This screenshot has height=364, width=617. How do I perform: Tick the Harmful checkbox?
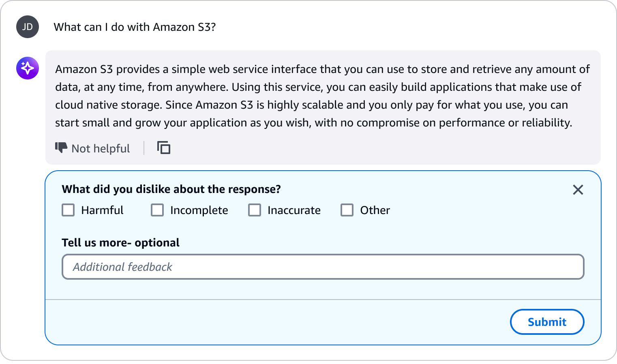click(x=68, y=210)
